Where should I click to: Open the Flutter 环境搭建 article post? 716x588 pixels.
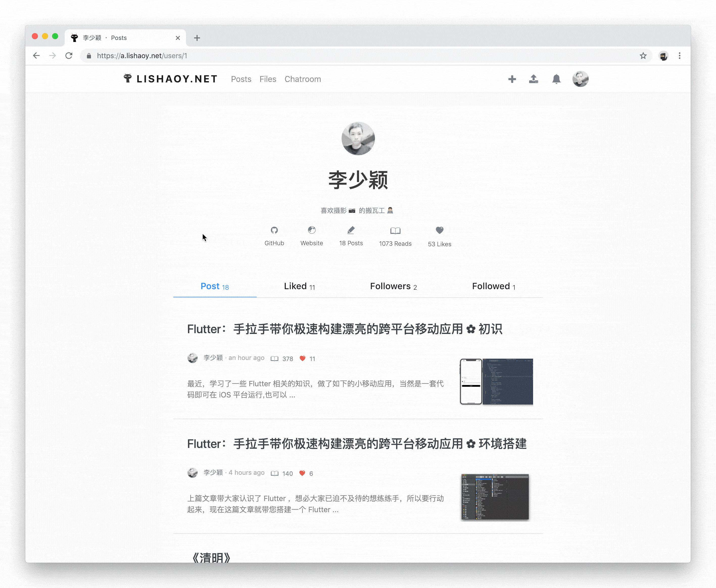tap(355, 443)
